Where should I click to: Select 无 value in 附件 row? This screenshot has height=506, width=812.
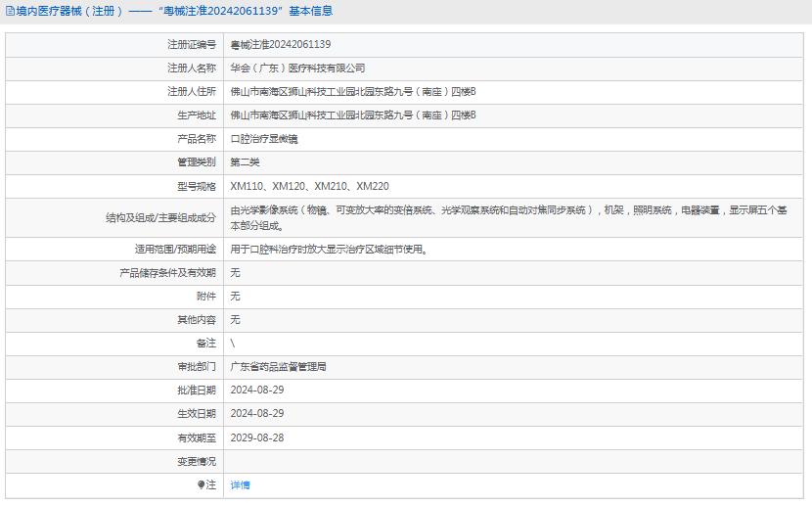(x=235, y=297)
